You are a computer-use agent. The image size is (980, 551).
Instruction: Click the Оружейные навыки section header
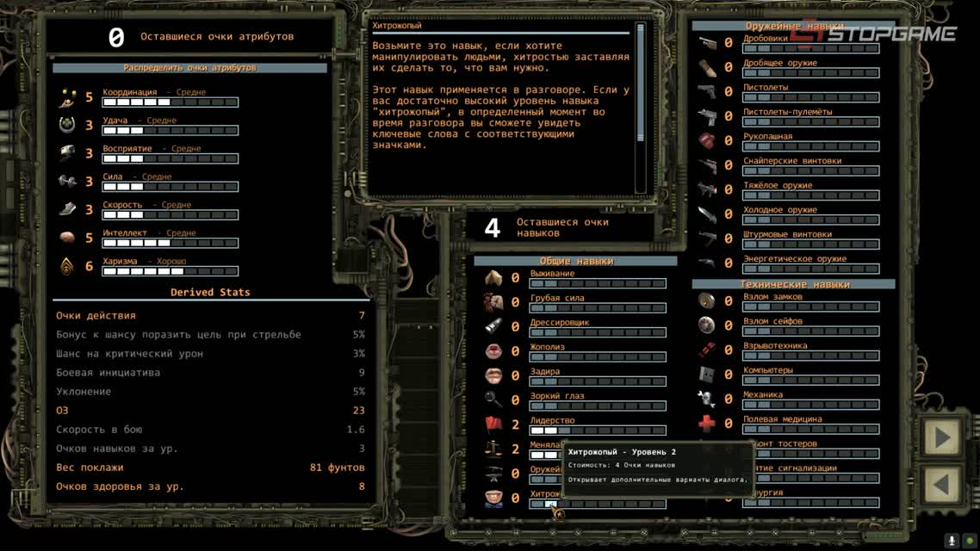coord(794,26)
